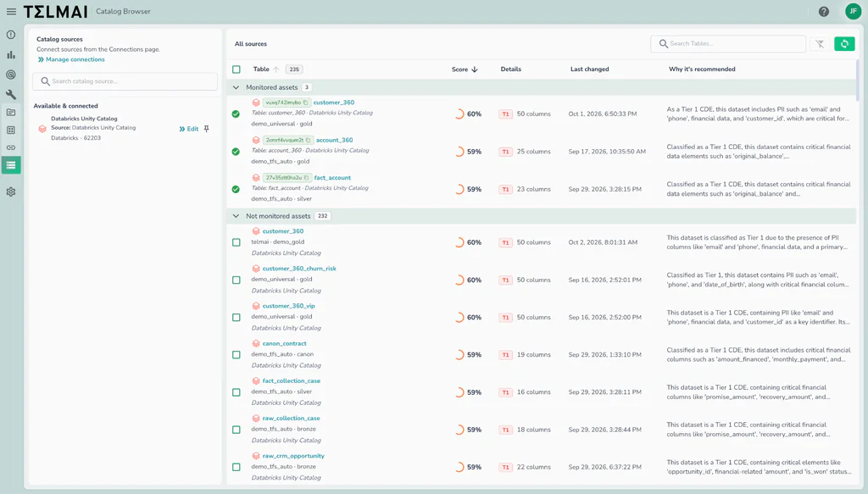Click the clear filters funnel icon
868x494 pixels.
pos(820,44)
